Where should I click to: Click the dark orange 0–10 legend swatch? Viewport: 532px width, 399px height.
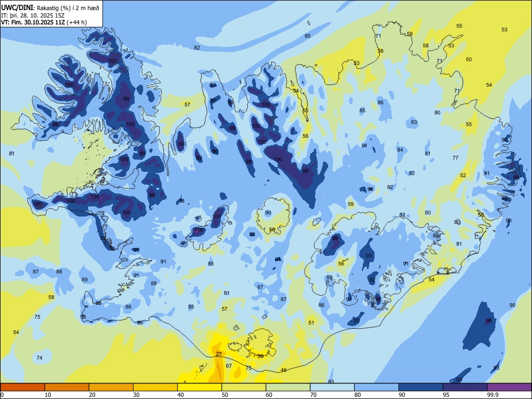[22, 387]
